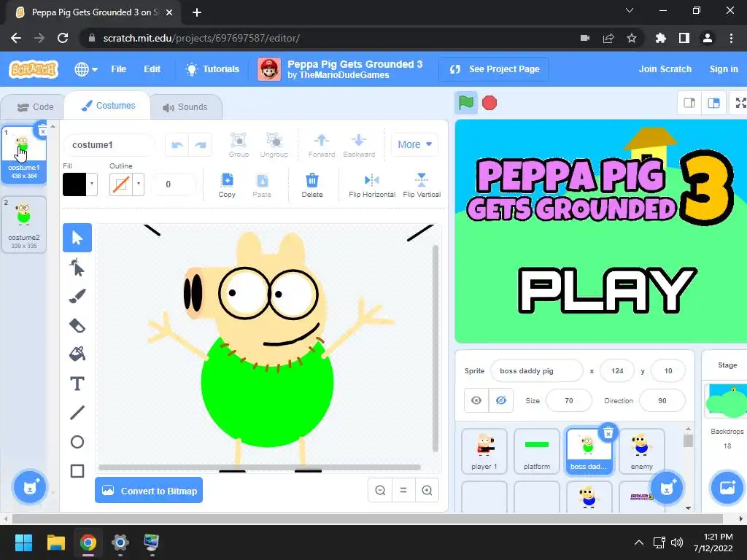This screenshot has width=747, height=560.
Task: Delete costume1 with trash icon
Action: 42,131
